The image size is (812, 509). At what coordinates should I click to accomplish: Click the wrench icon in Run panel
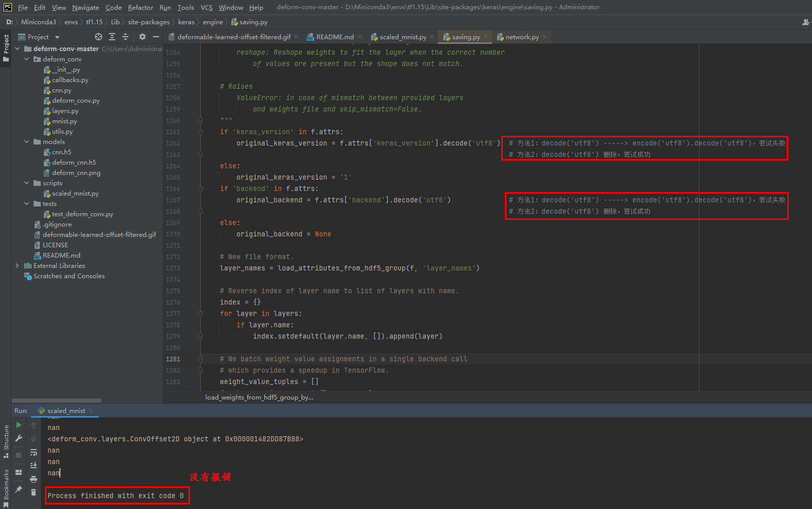click(x=19, y=438)
